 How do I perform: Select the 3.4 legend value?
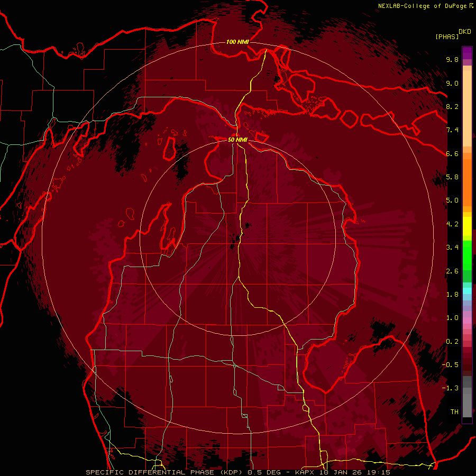[x=452, y=248]
